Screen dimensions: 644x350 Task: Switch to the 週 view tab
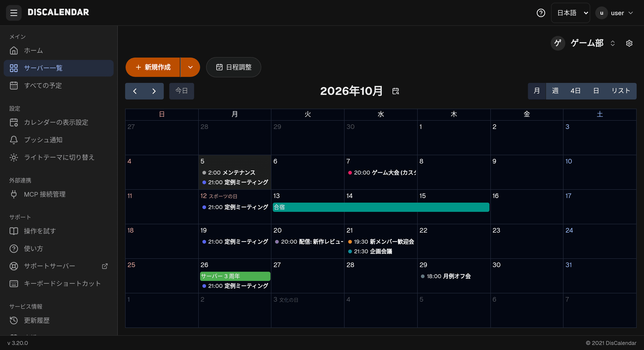click(x=555, y=91)
